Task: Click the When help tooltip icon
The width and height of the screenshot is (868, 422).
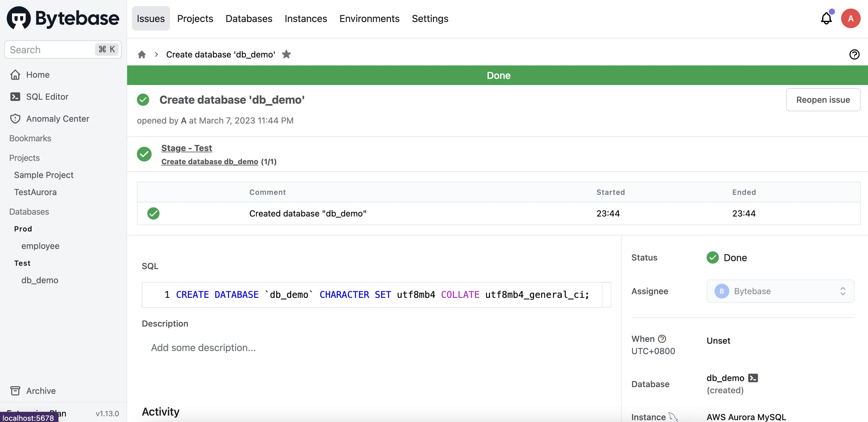Action: (x=662, y=339)
